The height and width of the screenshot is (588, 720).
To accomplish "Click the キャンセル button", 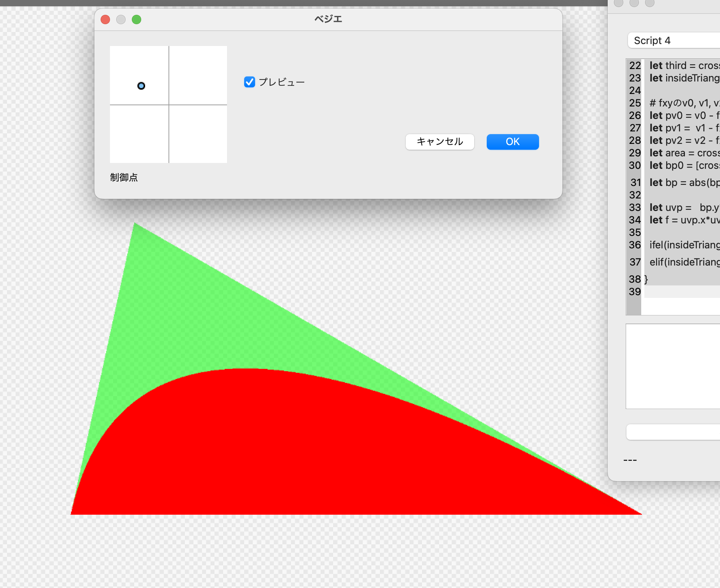I will [x=440, y=142].
